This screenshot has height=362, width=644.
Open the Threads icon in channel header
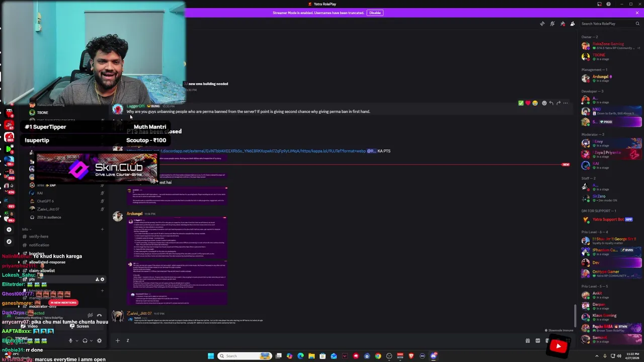[542, 24]
